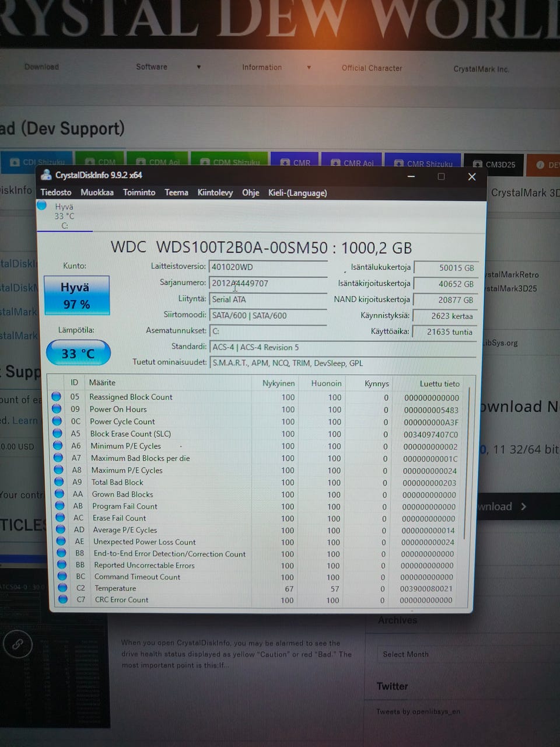Click status icon of End-to-End Error Detection row
Screen dimensions: 560x747
coord(61,553)
